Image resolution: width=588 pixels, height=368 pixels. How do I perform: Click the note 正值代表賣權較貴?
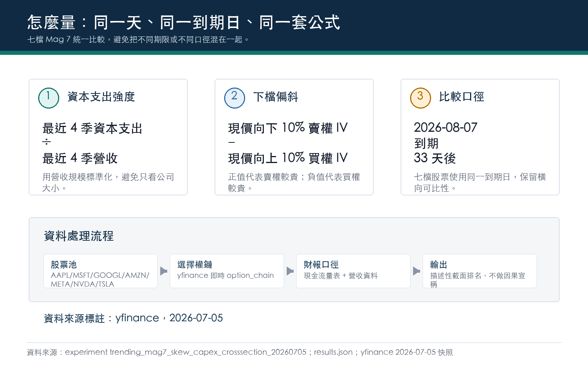tap(294, 183)
